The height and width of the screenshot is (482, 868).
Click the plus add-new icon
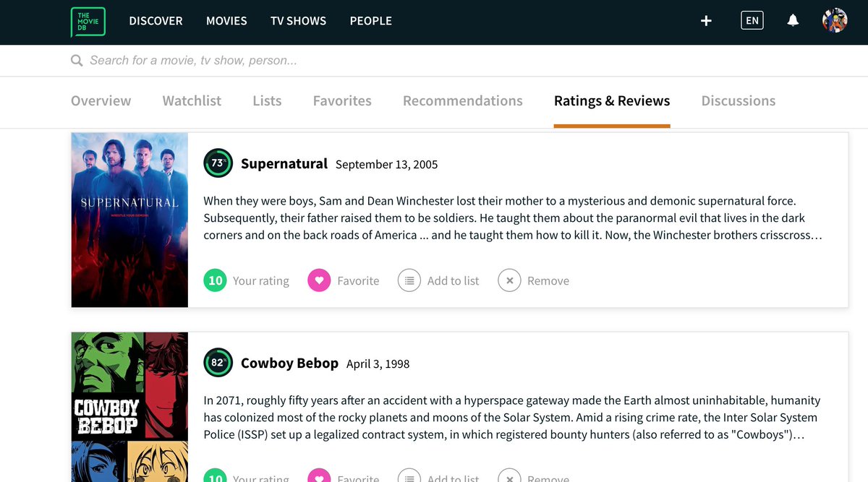(x=706, y=21)
